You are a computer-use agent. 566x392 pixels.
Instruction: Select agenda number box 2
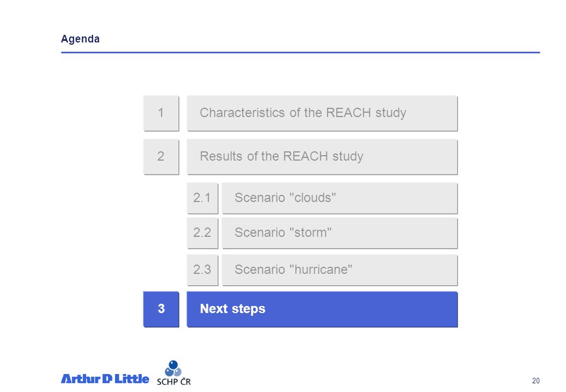[161, 157]
